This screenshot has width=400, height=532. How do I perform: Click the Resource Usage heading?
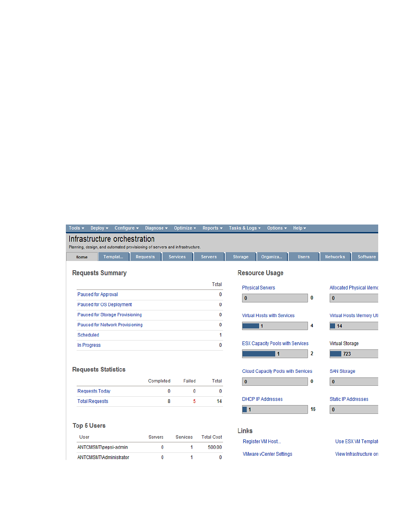point(260,273)
